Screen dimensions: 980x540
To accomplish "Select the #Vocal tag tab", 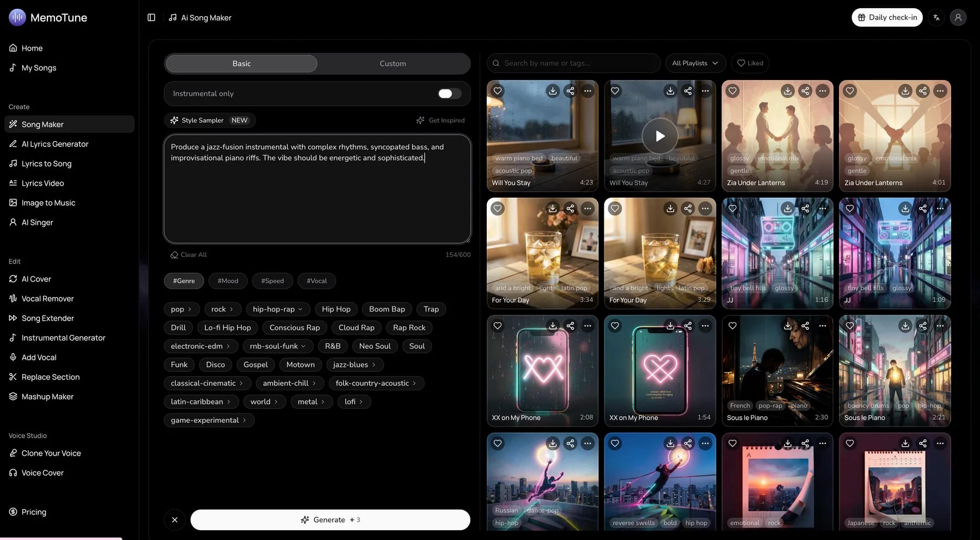I will (x=317, y=281).
